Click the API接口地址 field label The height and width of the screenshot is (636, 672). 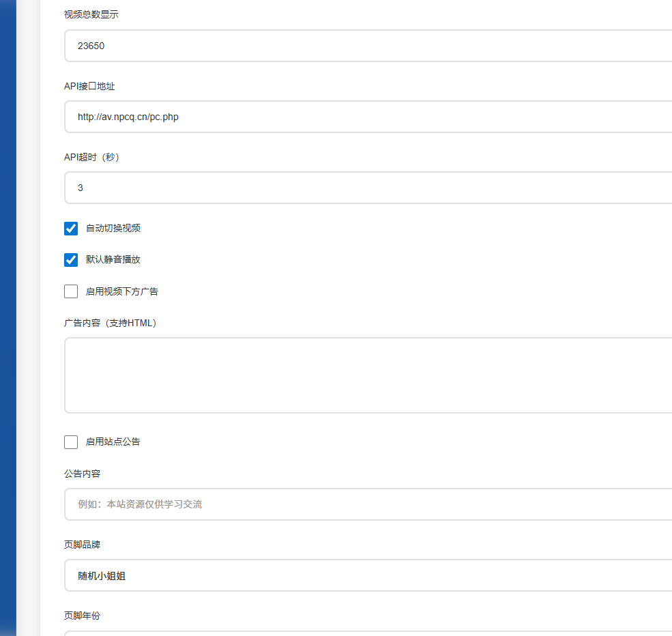tap(89, 86)
